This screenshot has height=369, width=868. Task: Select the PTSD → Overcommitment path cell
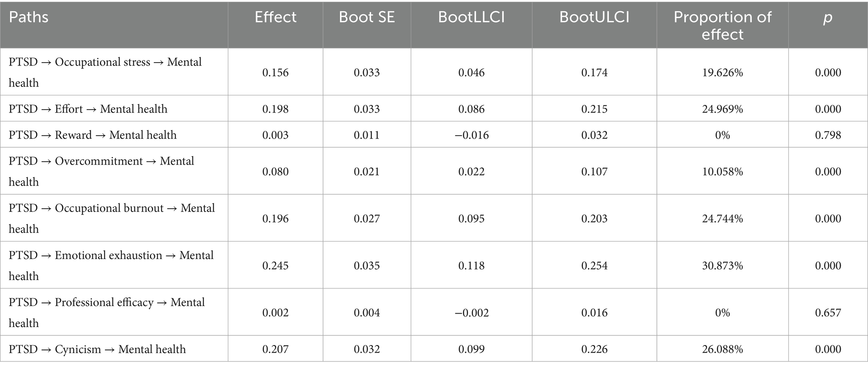pos(102,171)
